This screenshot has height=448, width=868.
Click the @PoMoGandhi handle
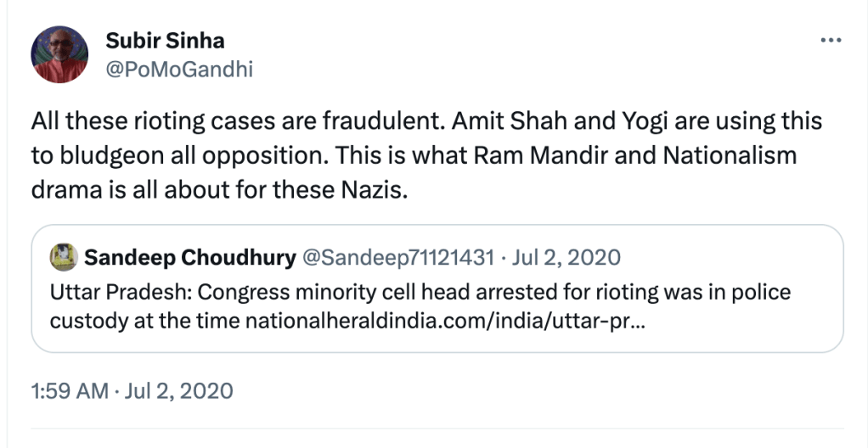(178, 69)
